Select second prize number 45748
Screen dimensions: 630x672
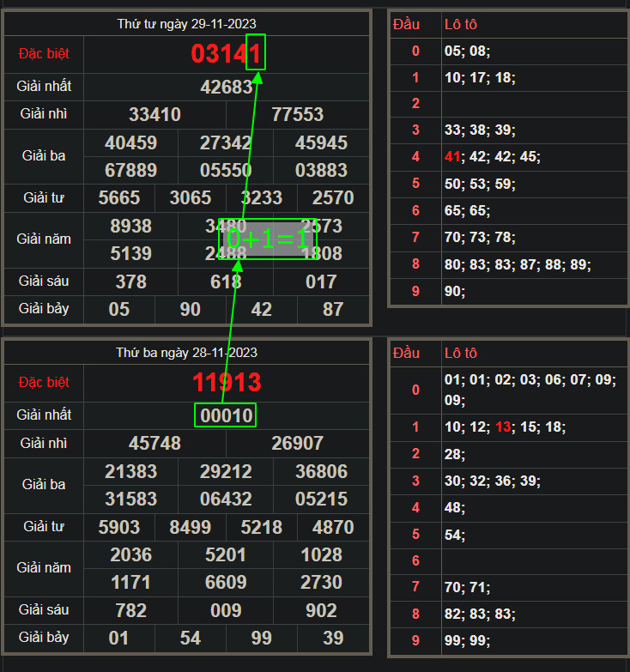(x=154, y=443)
